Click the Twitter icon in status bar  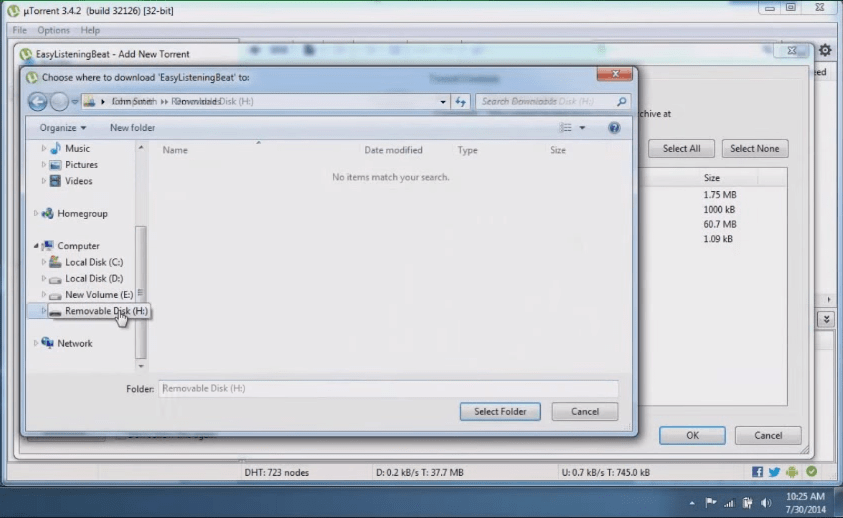pos(774,472)
